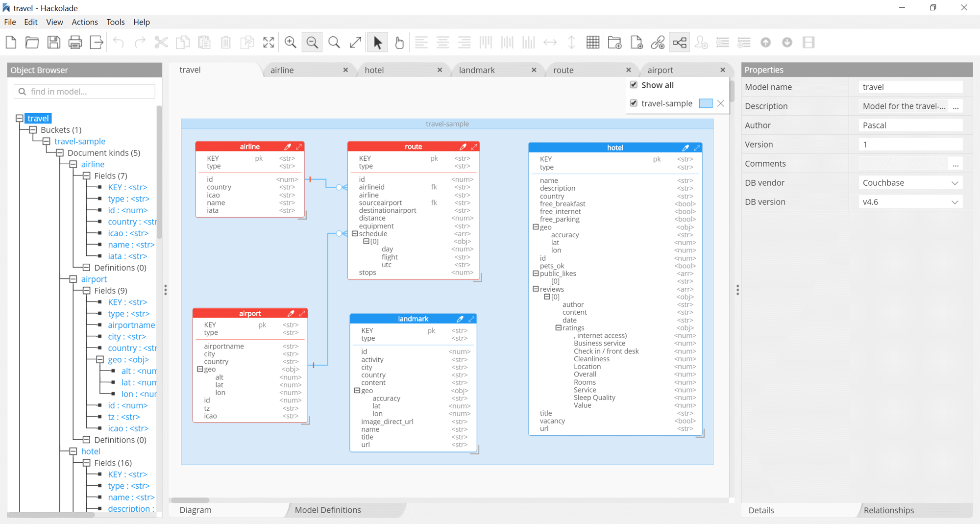Switch to the Relationships tab
Screen dimensions: 980x524
[889, 510]
